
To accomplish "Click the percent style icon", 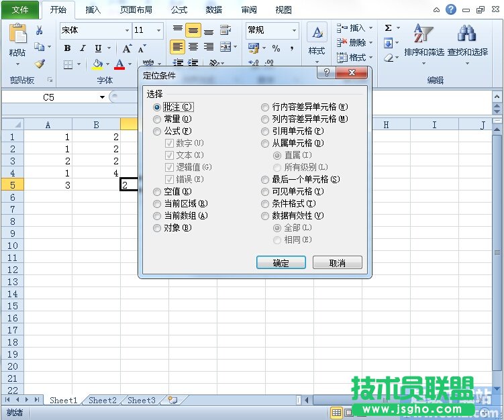I will (276, 48).
